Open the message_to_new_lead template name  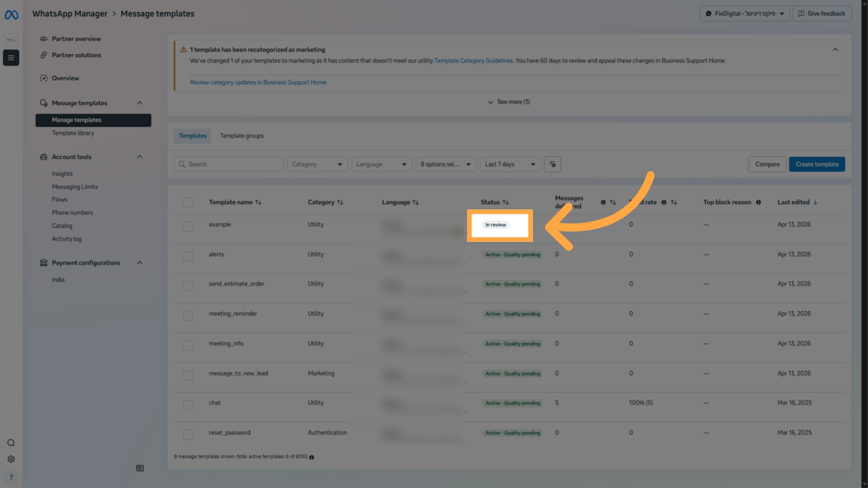(238, 373)
